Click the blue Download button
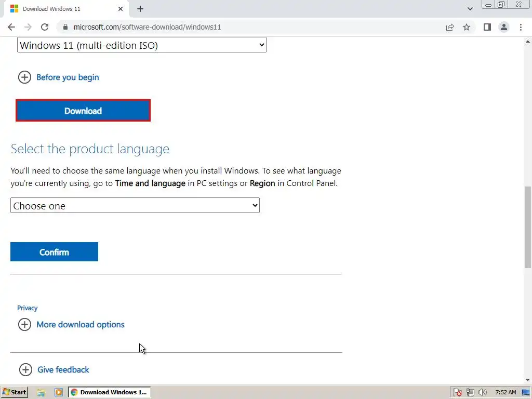The image size is (532, 399). coord(83,111)
